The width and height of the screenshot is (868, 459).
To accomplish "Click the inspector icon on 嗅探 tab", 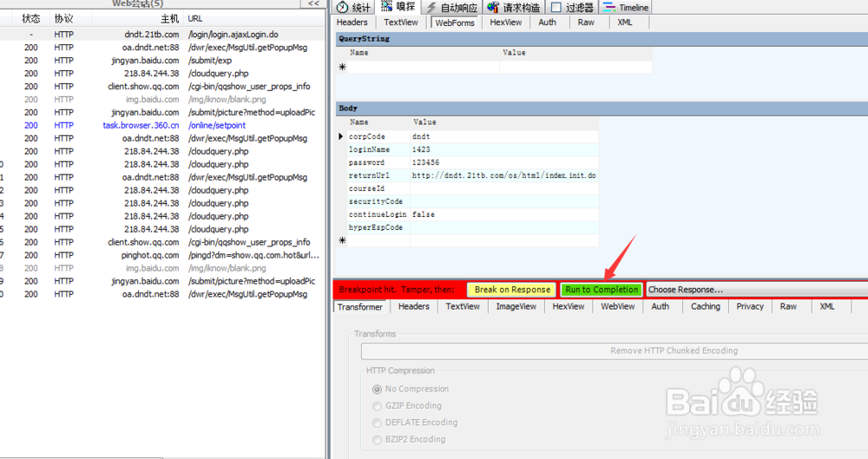I will point(386,6).
